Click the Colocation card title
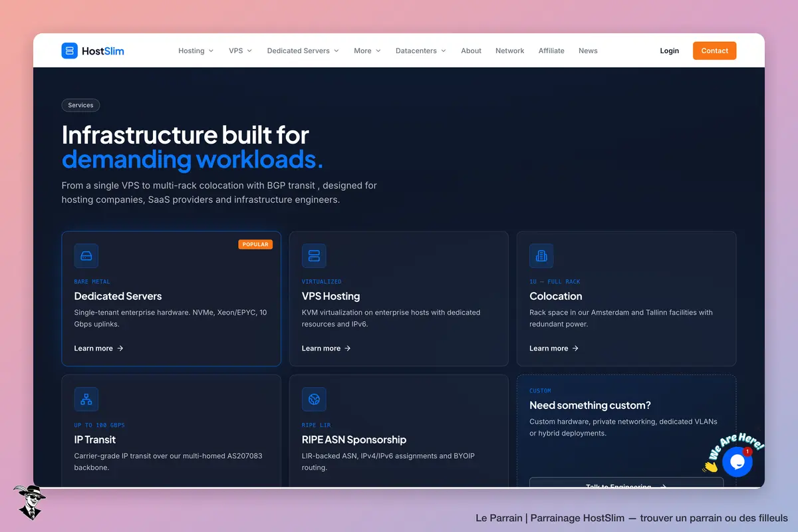798x532 pixels. click(556, 296)
